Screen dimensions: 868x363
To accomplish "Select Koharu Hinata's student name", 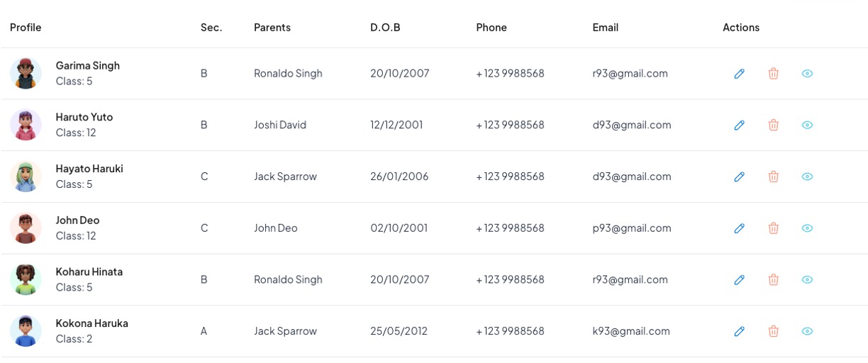I will point(89,272).
